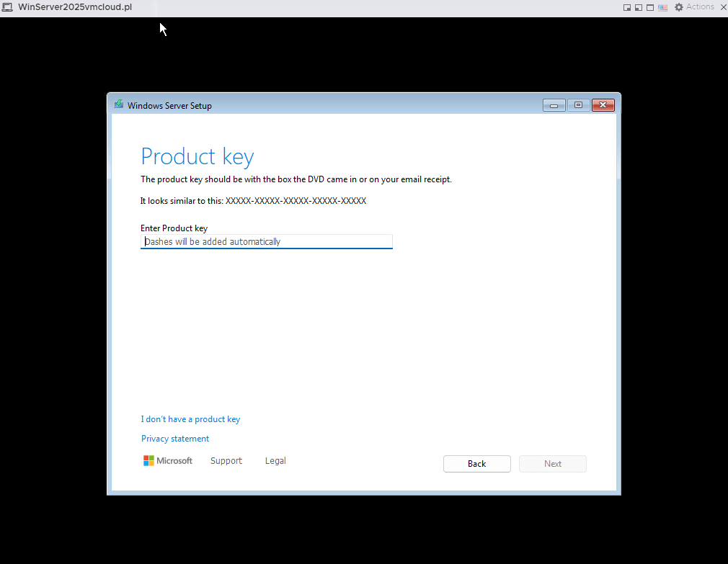Close the remote console with the X
Image resolution: width=728 pixels, height=564 pixels.
[723, 7]
